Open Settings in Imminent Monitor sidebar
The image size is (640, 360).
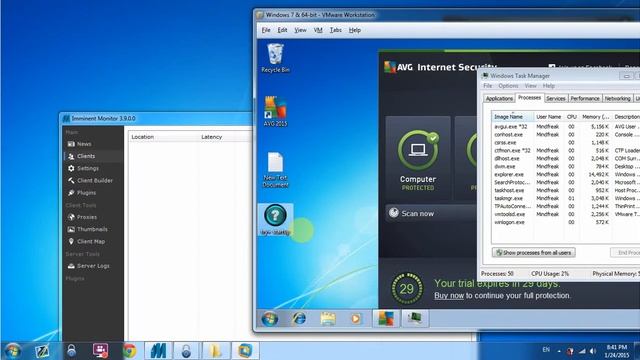click(x=83, y=168)
